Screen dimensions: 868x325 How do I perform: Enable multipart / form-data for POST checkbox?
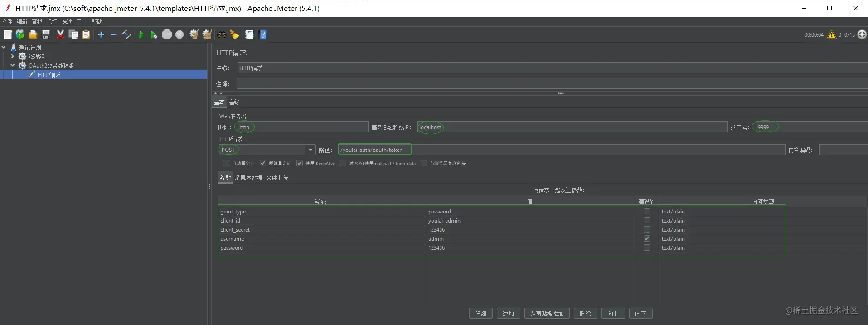[x=343, y=163]
